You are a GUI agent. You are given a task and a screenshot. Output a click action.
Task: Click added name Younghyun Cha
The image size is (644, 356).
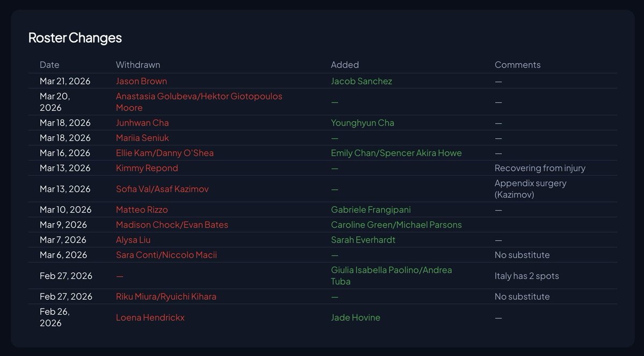362,123
